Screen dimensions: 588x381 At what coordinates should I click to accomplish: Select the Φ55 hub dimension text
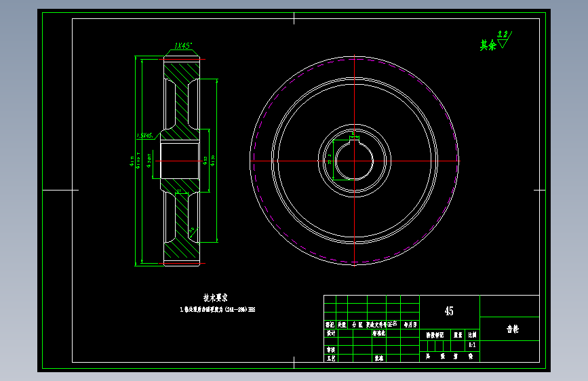(x=205, y=161)
